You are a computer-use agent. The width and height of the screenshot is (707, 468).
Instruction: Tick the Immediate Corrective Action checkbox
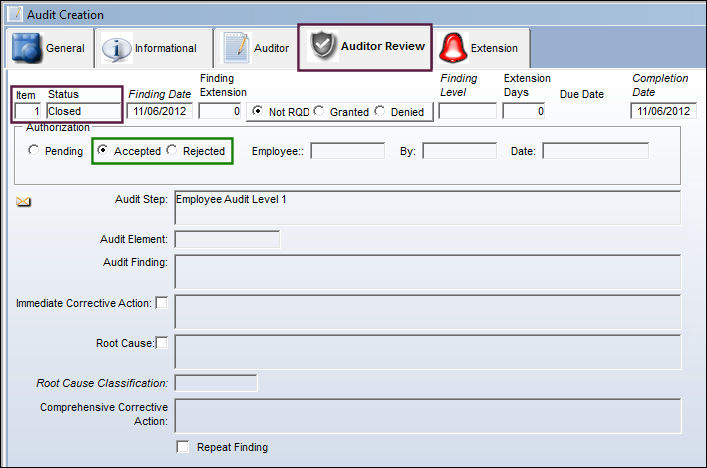point(161,303)
